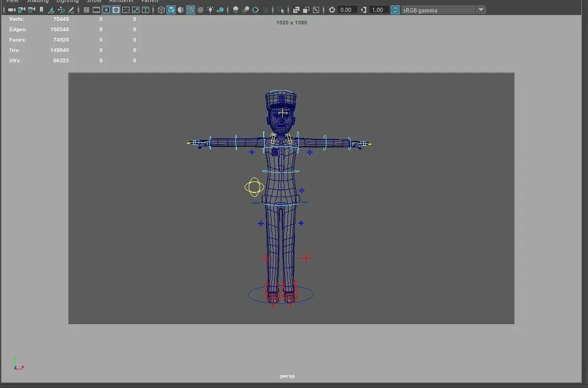Select the yellow hip circle control
Viewport: 588px width, 388px height.
pos(254,187)
